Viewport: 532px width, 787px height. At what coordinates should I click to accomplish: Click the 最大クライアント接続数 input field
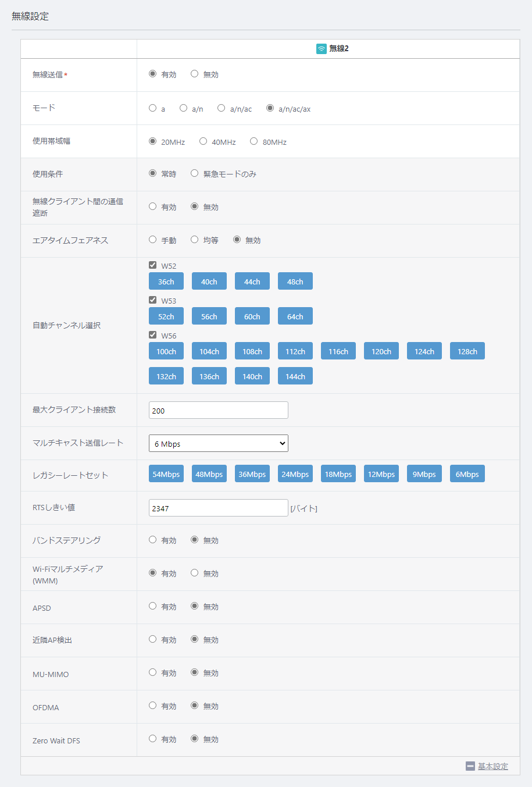click(219, 410)
